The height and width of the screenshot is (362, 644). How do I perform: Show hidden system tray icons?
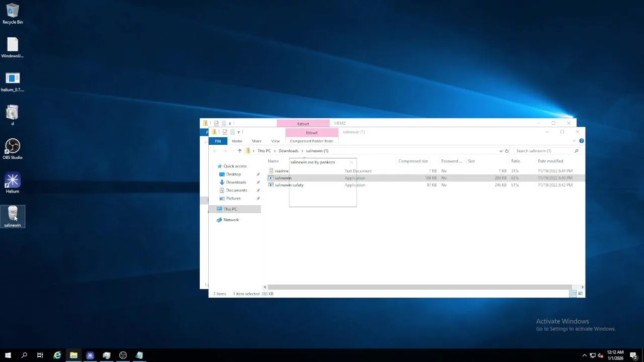585,355
